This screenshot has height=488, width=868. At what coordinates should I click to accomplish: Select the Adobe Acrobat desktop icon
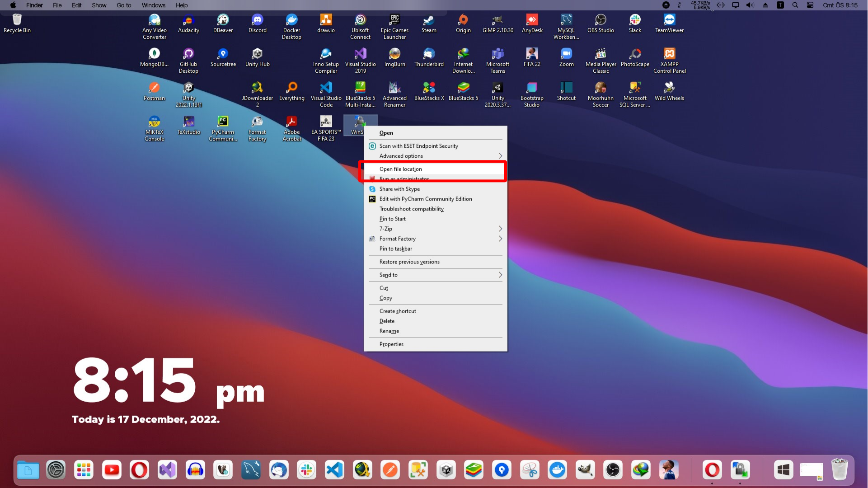pyautogui.click(x=291, y=128)
